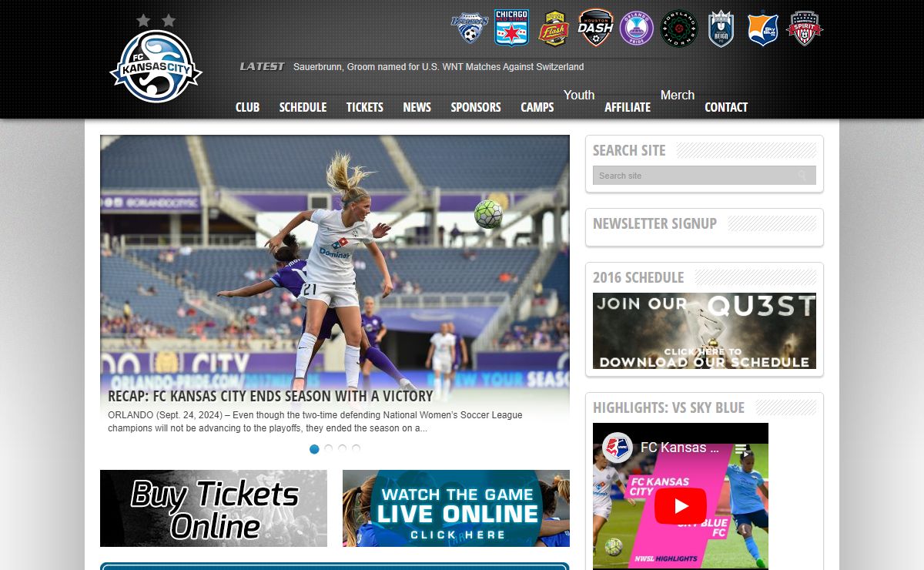Image resolution: width=924 pixels, height=570 pixels.
Task: Open the NEWS menu
Action: [417, 107]
